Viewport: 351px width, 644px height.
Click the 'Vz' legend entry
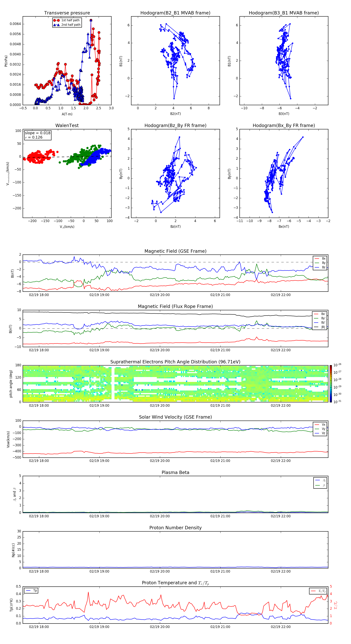coord(320,433)
